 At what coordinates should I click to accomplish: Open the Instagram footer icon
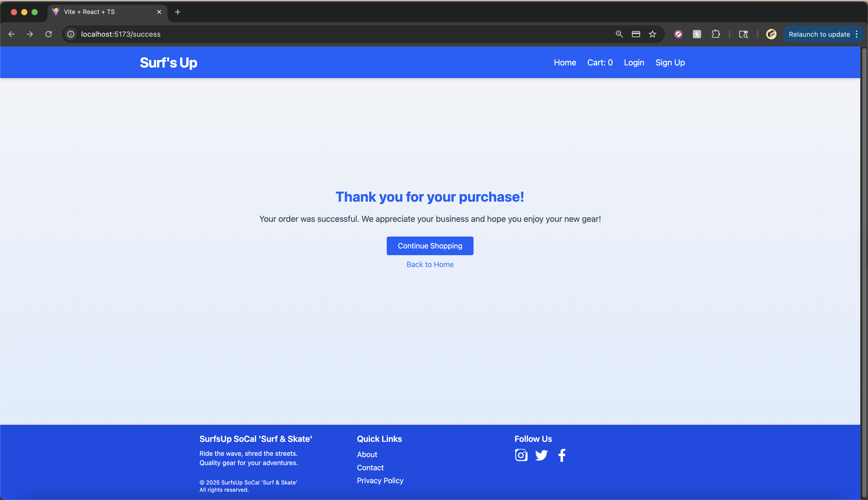click(521, 455)
